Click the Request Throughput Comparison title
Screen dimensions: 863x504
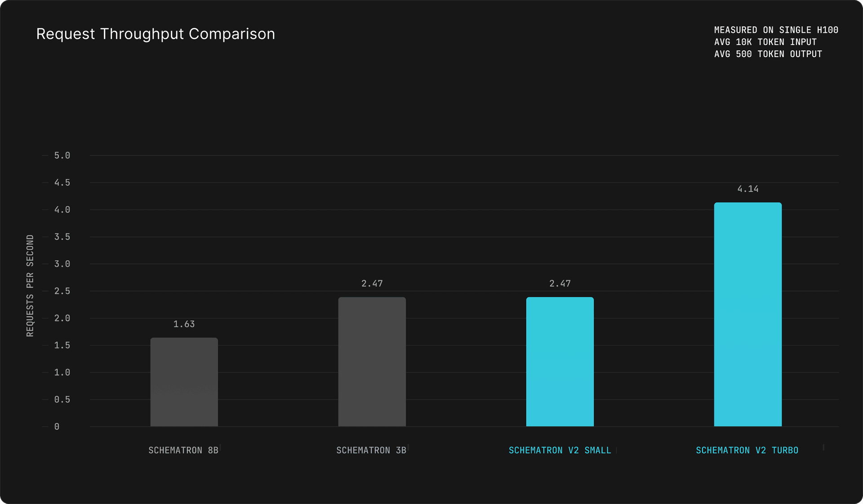(x=156, y=34)
